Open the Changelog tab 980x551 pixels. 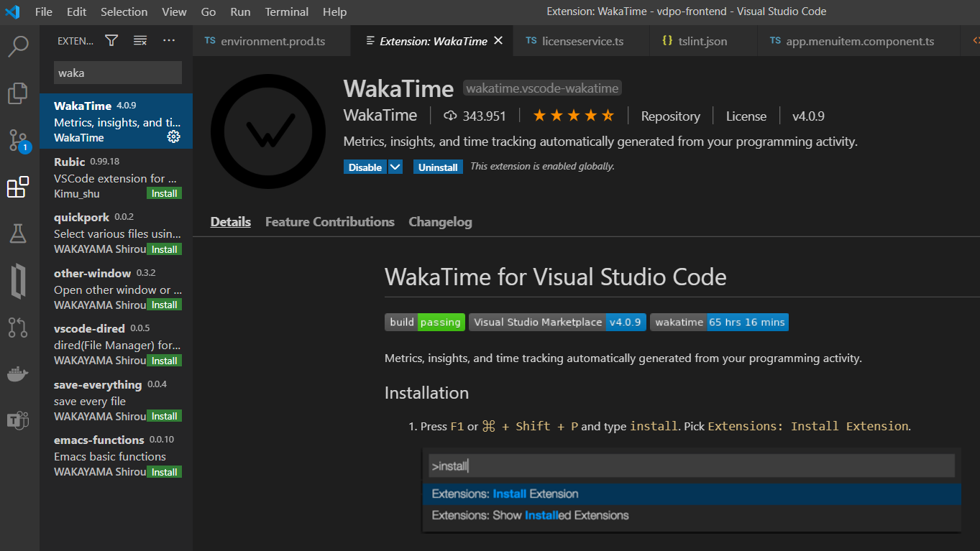(440, 222)
